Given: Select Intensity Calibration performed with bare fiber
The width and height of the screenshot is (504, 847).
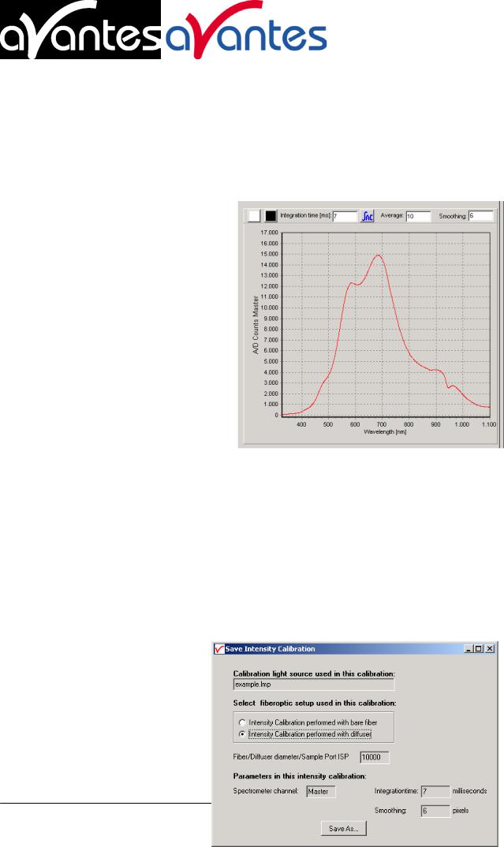Looking at the screenshot, I should tap(308, 722).
